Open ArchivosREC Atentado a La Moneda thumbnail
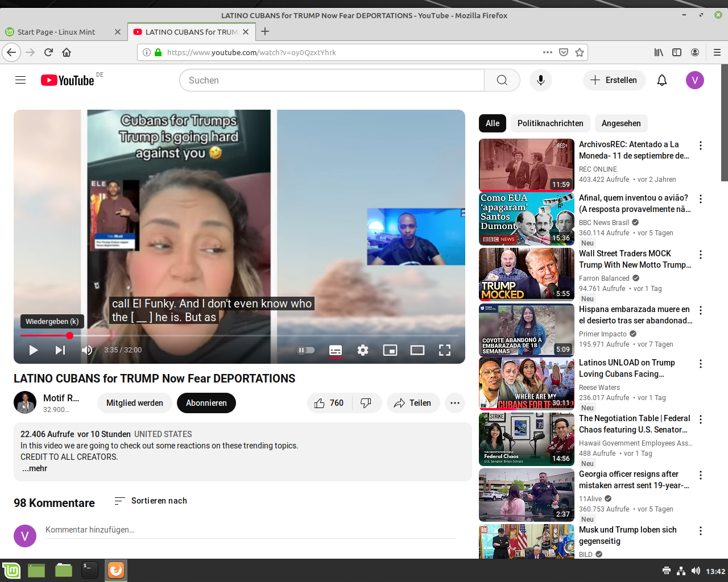Image resolution: width=728 pixels, height=582 pixels. 527,165
